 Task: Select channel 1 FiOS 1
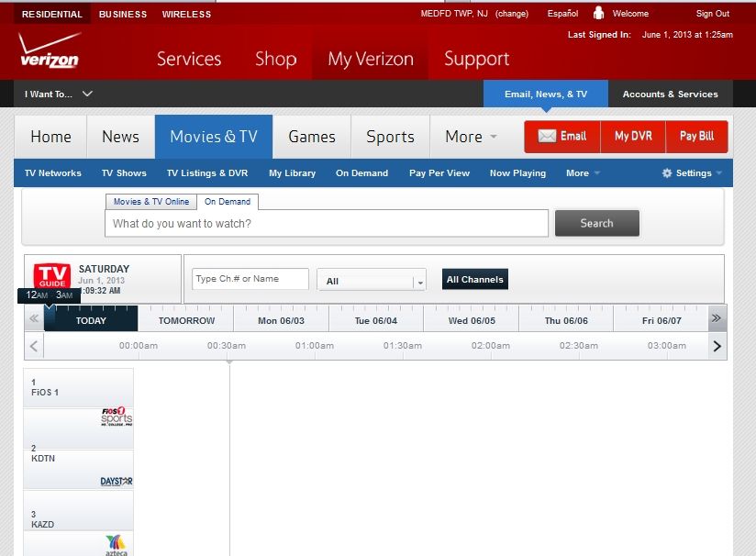point(79,388)
